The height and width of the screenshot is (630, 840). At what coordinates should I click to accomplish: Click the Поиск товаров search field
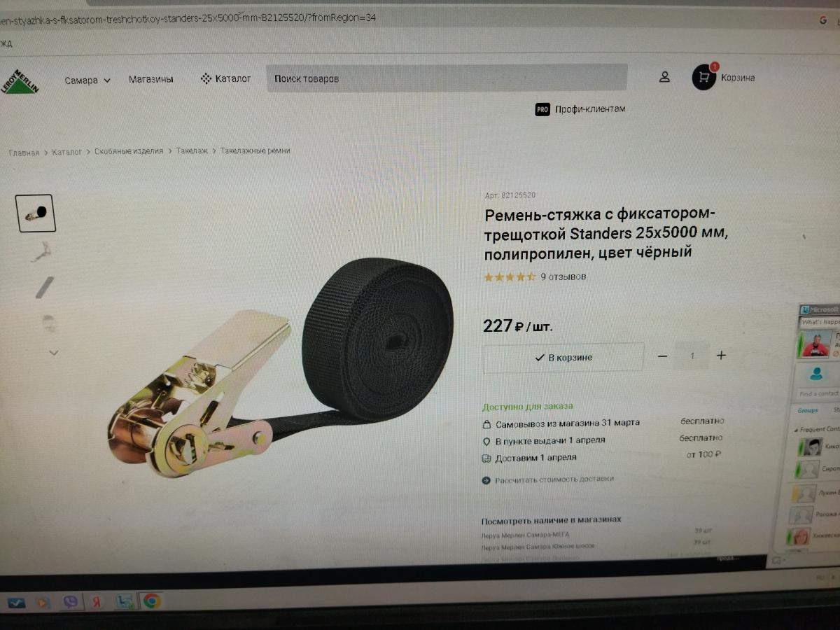447,78
